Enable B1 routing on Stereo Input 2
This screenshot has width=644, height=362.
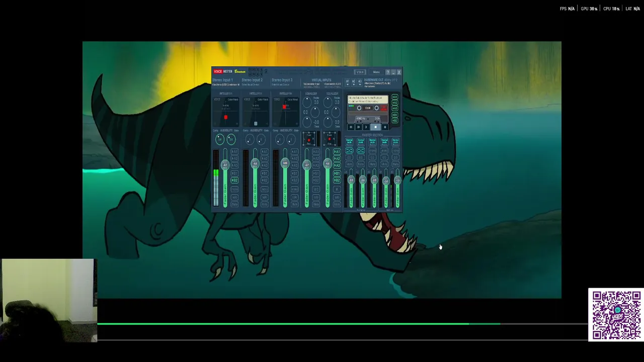pyautogui.click(x=265, y=173)
